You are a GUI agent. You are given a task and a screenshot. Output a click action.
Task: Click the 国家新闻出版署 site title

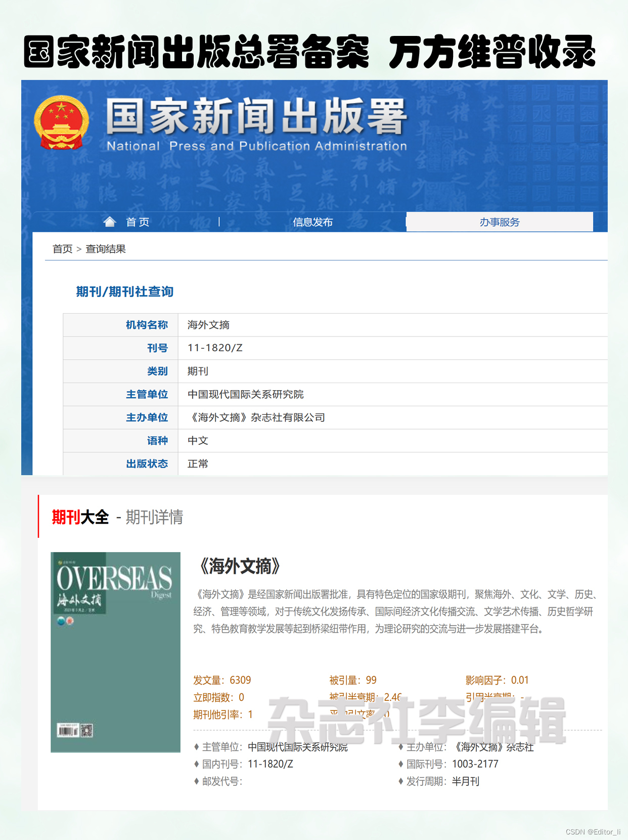pos(256,117)
